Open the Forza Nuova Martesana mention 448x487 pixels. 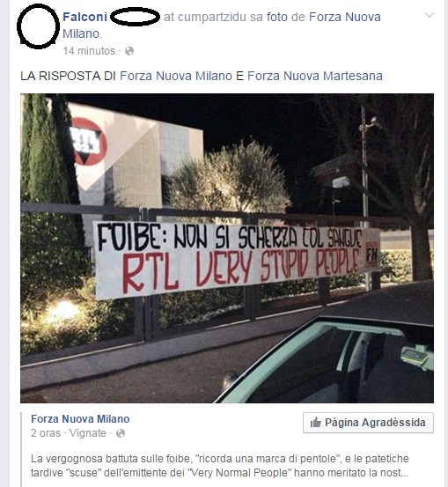pyautogui.click(x=315, y=76)
